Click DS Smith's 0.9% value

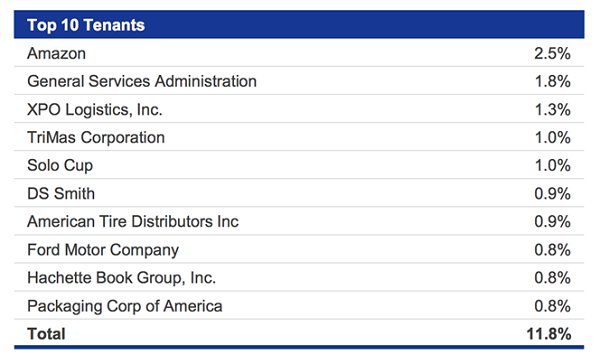pos(552,194)
